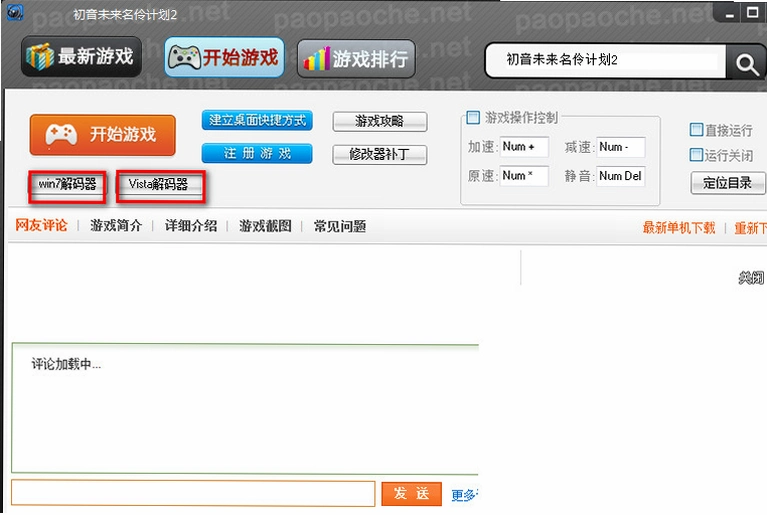Click the 注册游戏 button
This screenshot has height=515, width=767.
click(x=257, y=153)
